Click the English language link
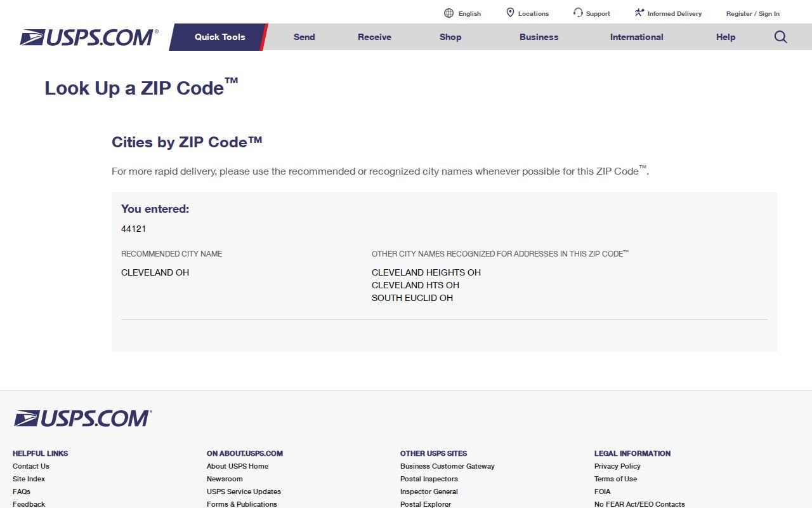 [469, 13]
